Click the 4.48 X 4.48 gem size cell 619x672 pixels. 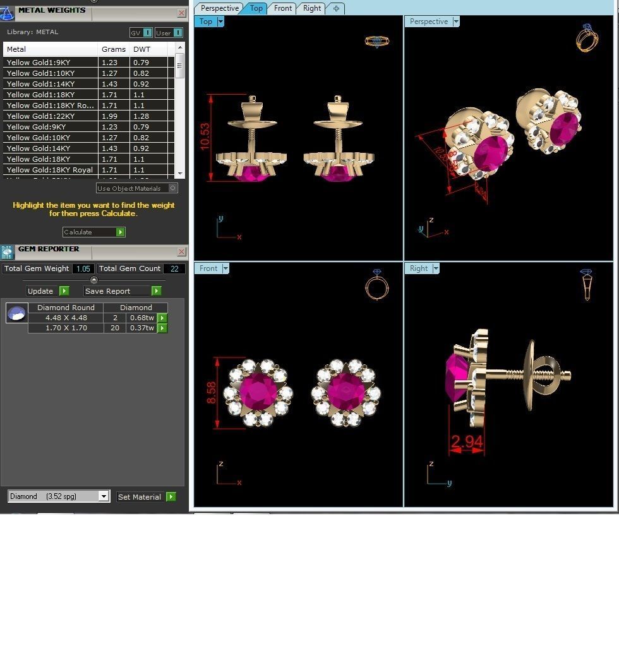pos(66,318)
